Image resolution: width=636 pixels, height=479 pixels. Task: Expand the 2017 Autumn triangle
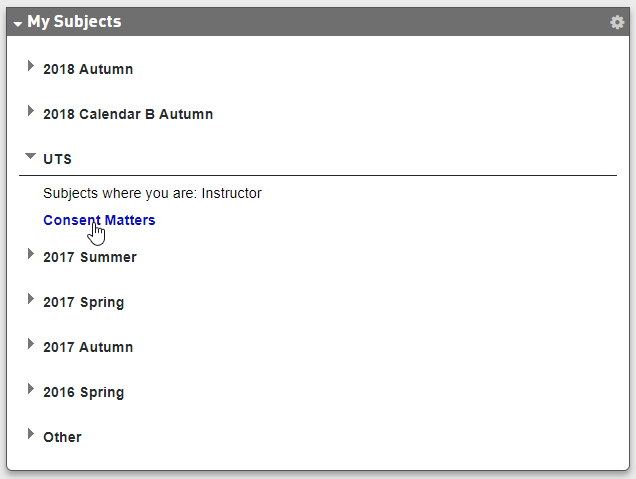coord(31,345)
